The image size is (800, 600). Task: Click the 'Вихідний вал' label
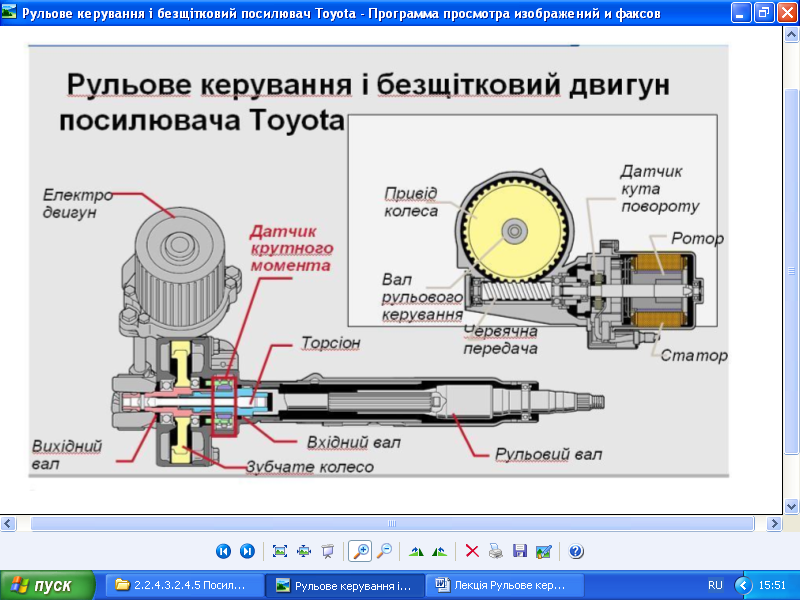[66, 455]
